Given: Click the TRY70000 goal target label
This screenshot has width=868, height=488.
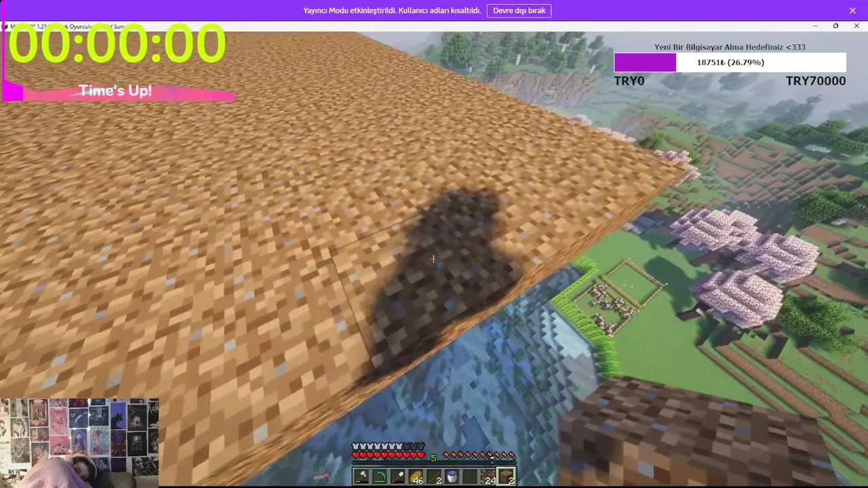Looking at the screenshot, I should click(x=816, y=81).
